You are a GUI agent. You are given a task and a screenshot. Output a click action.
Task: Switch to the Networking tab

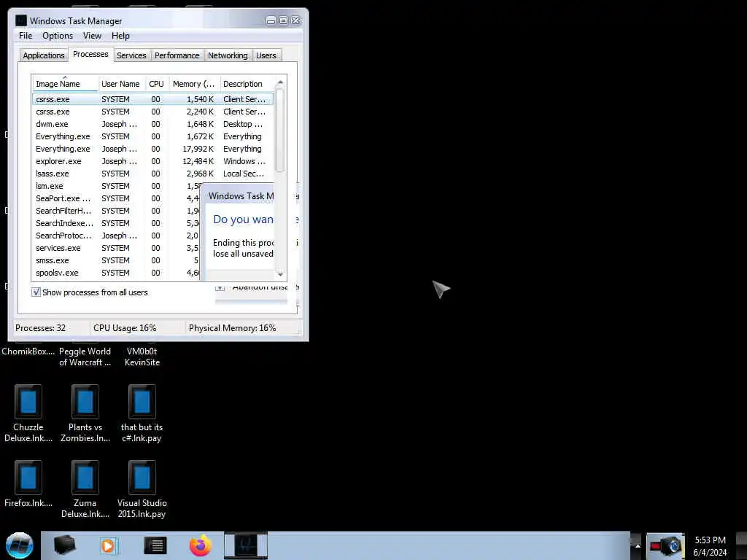(228, 55)
